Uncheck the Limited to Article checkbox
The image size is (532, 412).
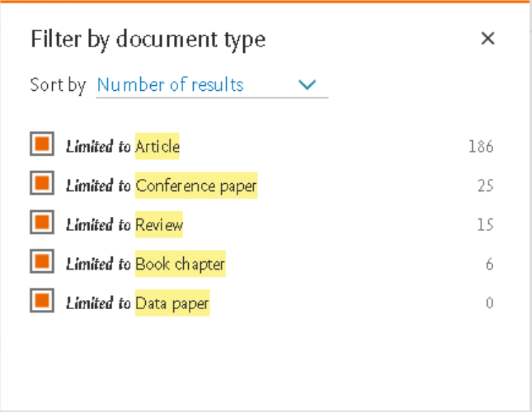(42, 144)
